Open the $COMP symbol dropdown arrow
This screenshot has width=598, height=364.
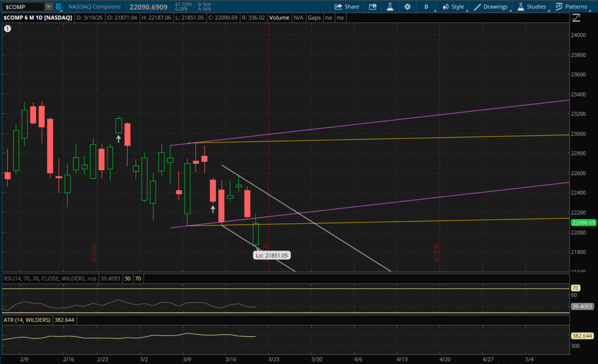(48, 7)
